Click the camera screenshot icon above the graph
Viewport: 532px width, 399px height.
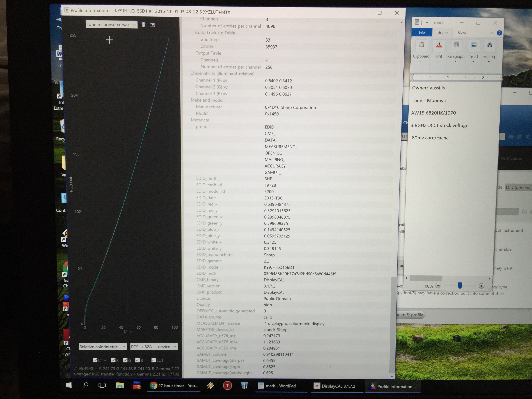(152, 25)
